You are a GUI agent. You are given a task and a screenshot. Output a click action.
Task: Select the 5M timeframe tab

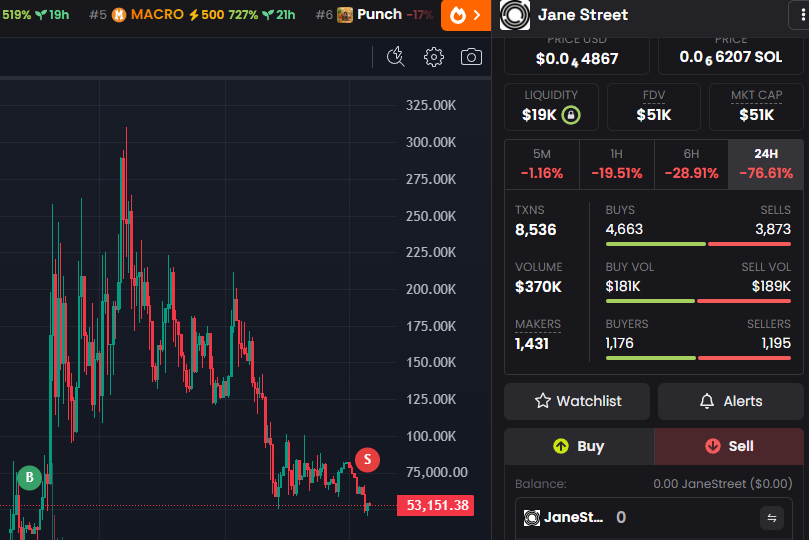542,164
